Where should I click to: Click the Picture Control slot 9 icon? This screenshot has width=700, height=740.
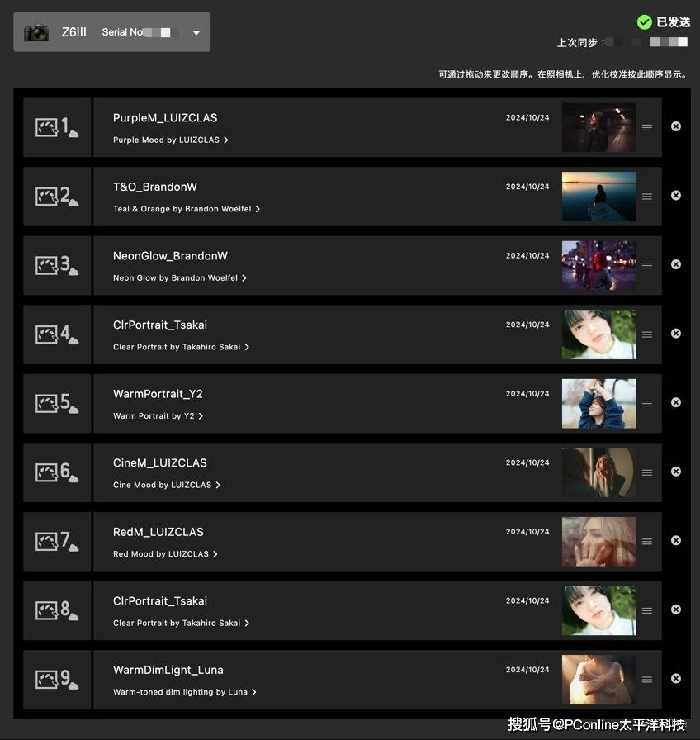tap(57, 679)
